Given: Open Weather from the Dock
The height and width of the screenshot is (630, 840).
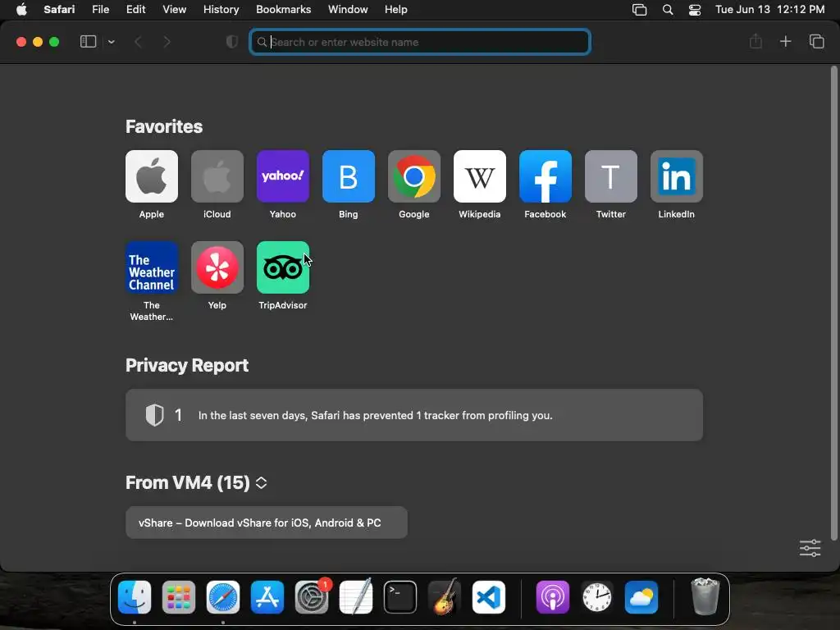Looking at the screenshot, I should point(641,597).
